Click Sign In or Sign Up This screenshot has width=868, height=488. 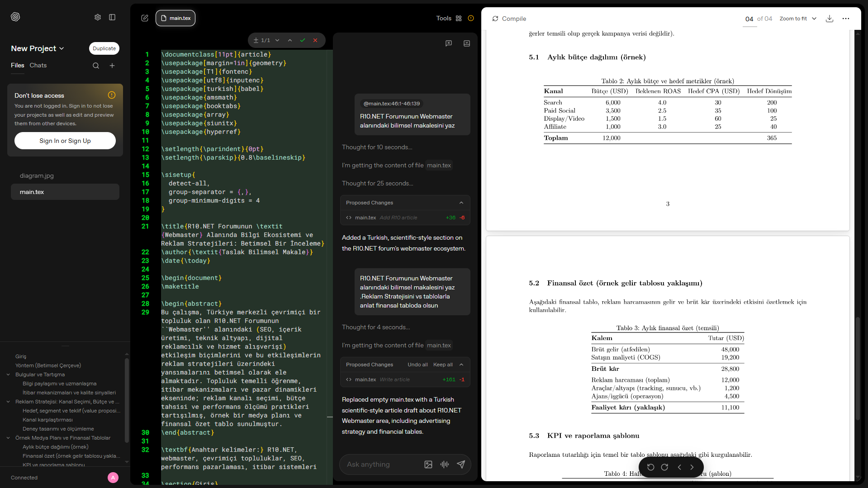click(x=65, y=141)
